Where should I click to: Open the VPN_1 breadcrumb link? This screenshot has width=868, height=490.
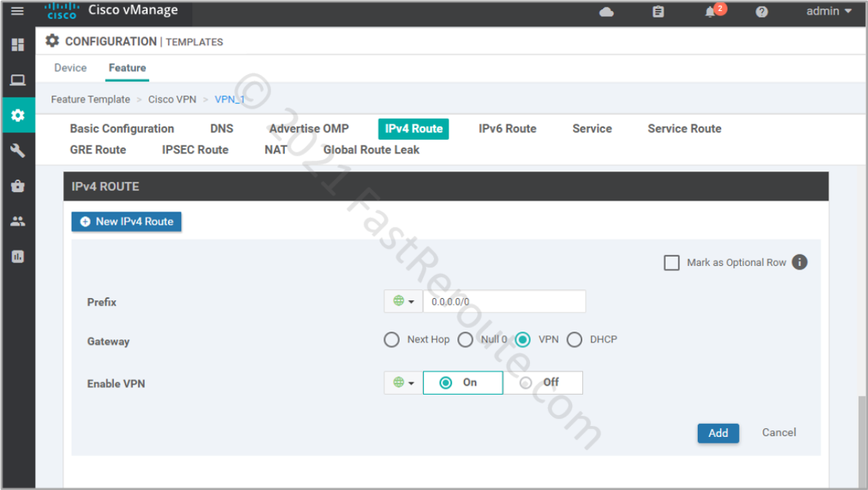(230, 99)
